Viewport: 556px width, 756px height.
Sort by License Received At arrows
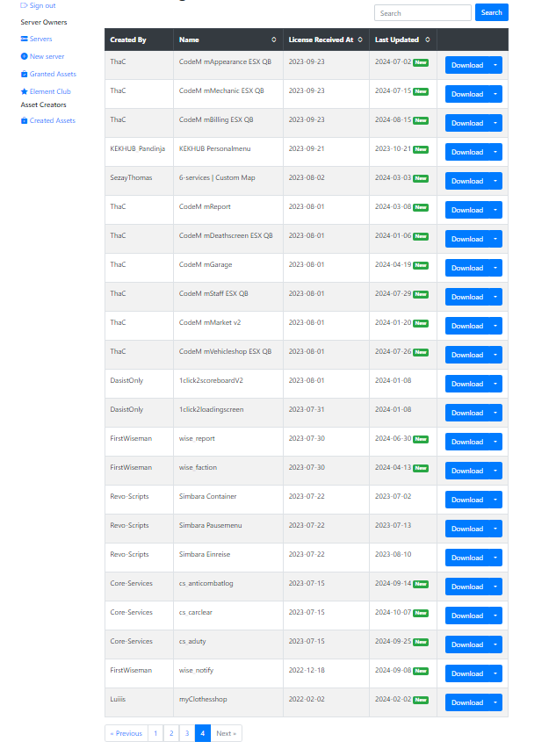[360, 40]
